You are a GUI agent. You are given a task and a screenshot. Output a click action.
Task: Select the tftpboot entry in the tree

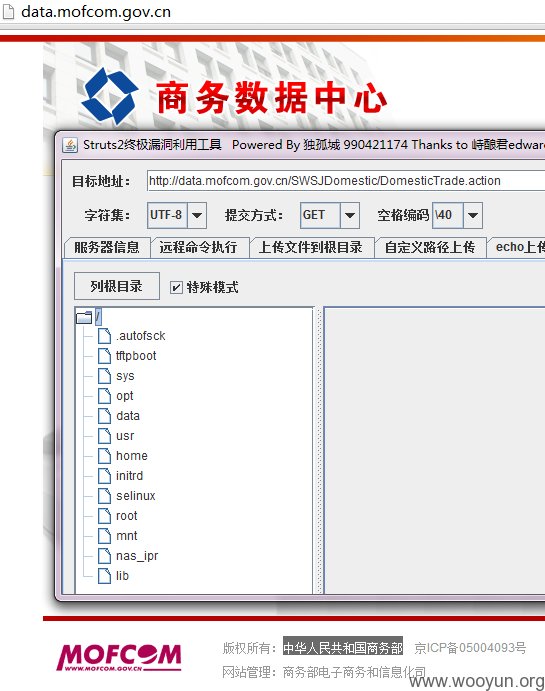(x=136, y=356)
